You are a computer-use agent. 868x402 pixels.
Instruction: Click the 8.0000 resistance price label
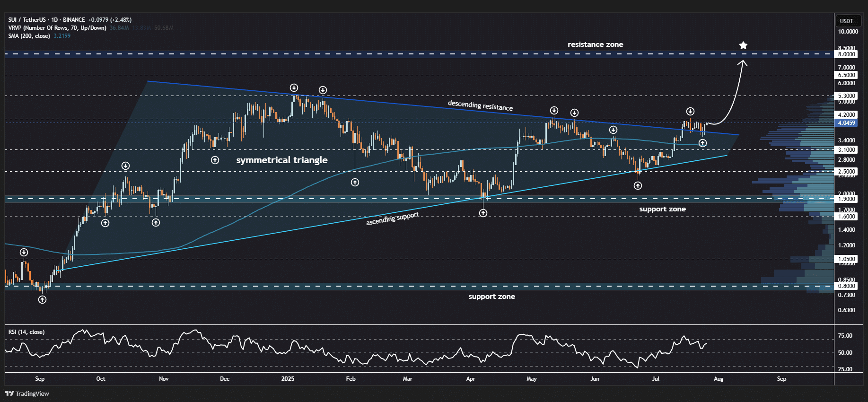click(846, 54)
